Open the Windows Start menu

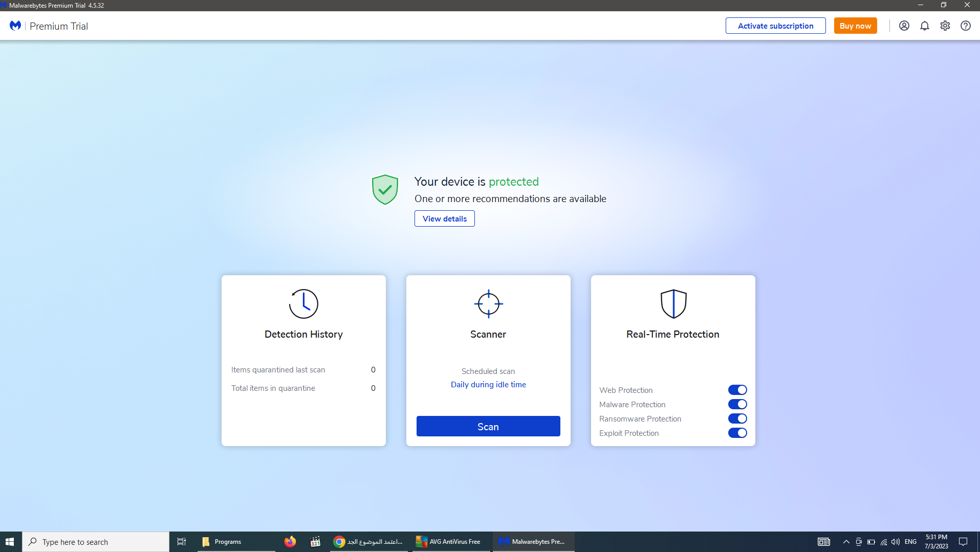(10, 542)
